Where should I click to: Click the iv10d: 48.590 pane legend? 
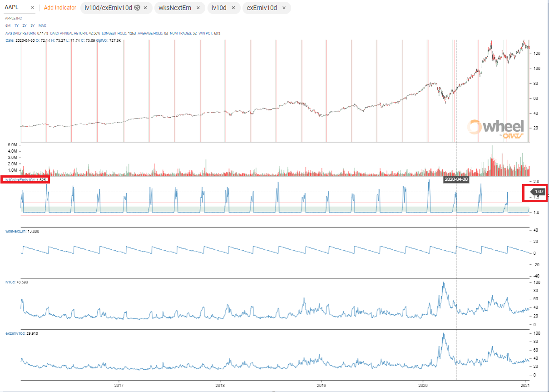[x=16, y=282]
